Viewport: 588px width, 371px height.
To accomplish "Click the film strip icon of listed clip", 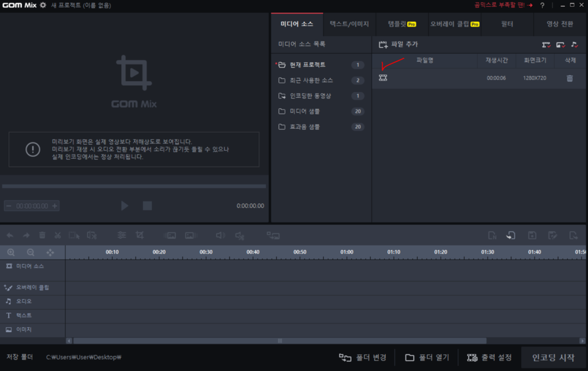I will point(383,78).
